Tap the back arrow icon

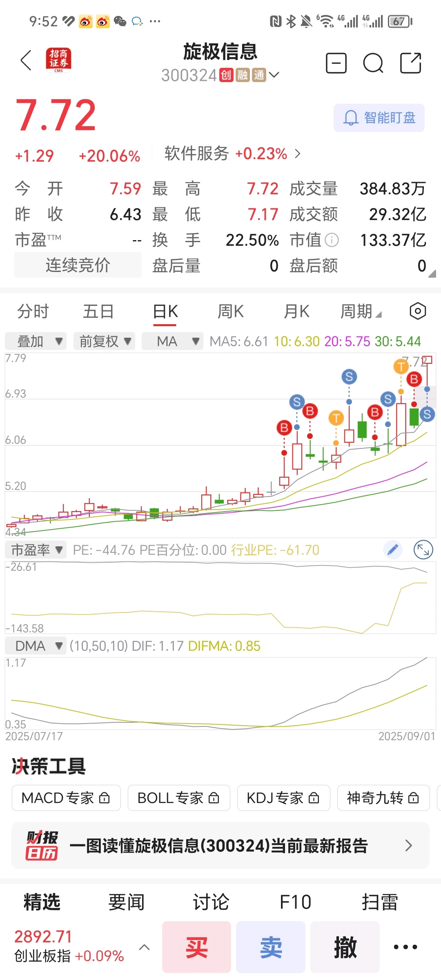[26, 60]
